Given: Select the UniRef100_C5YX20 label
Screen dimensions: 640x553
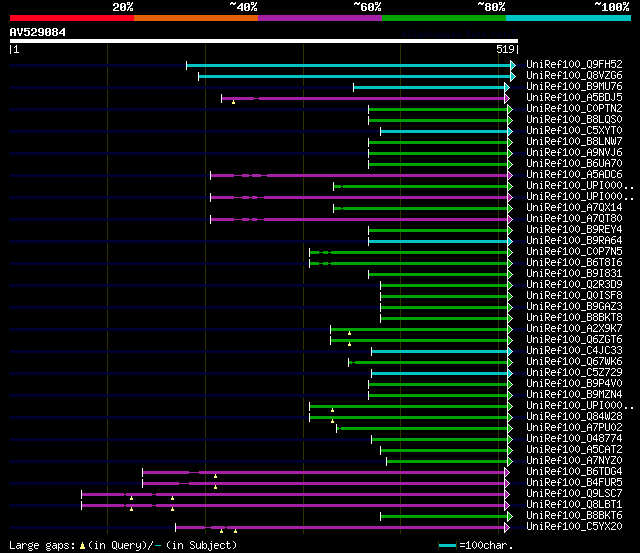Looking at the screenshot, I should tap(574, 527).
